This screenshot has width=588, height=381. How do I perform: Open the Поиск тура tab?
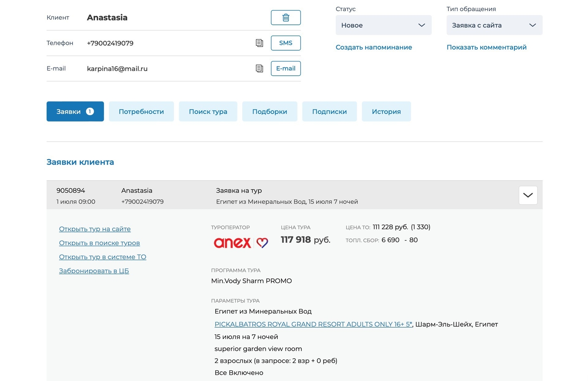click(208, 112)
